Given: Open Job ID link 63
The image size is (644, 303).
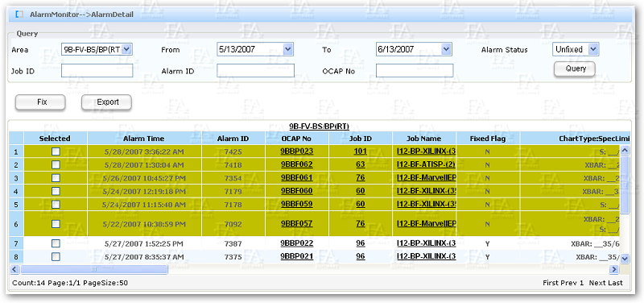Looking at the screenshot, I should point(361,164).
